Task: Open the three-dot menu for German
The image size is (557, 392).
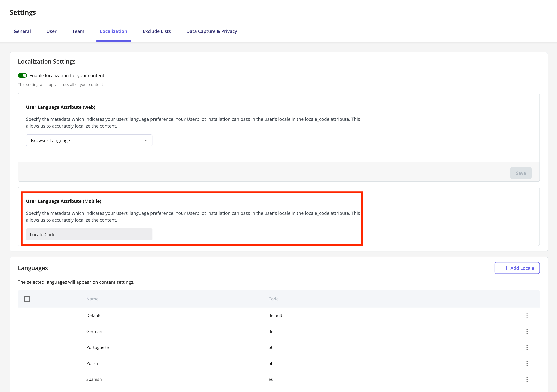Action: (527, 331)
